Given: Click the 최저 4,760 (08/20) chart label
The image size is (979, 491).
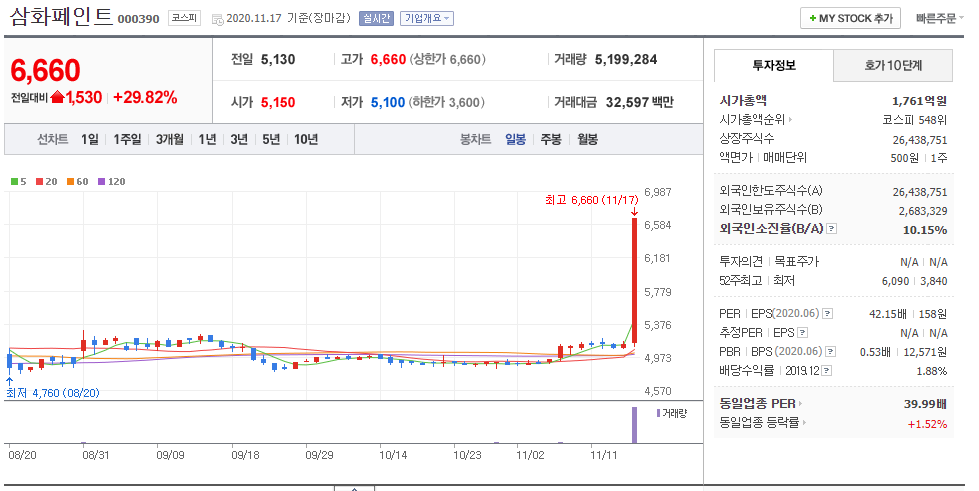Looking at the screenshot, I should tap(52, 393).
